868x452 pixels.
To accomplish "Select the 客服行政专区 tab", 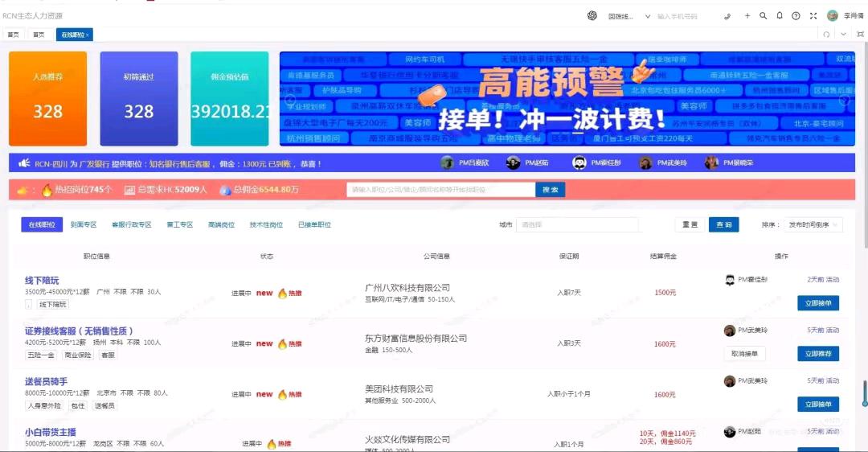I will click(132, 224).
